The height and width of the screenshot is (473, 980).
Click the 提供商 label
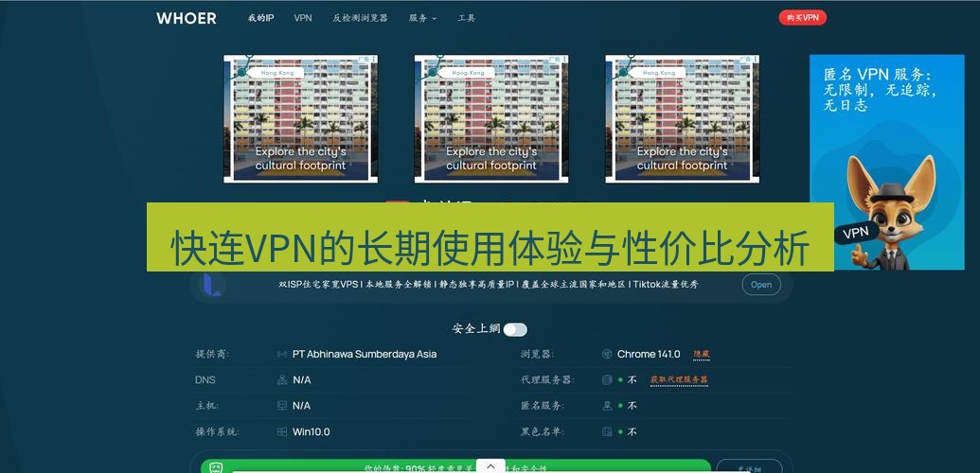click(x=212, y=355)
